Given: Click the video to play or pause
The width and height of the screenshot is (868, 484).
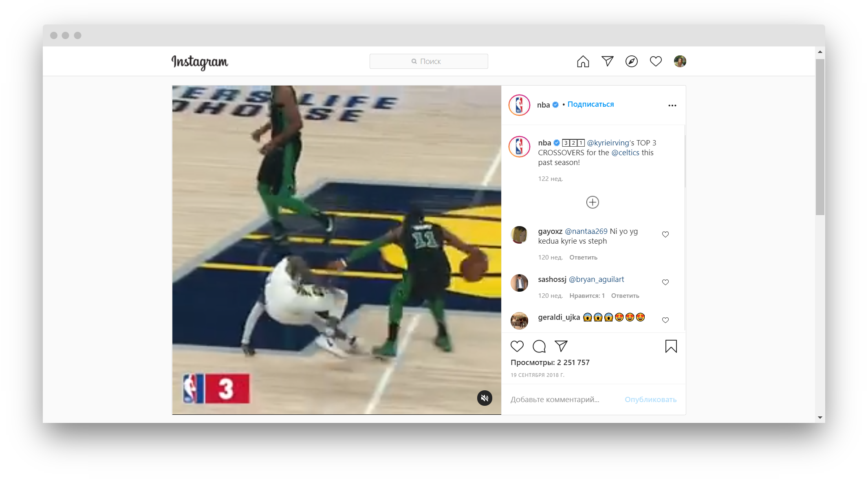Looking at the screenshot, I should (337, 250).
